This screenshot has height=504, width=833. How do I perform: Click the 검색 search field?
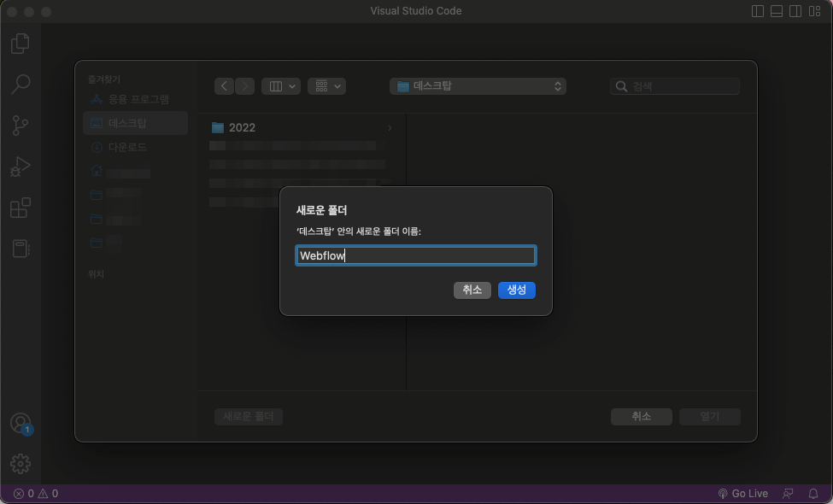[675, 86]
